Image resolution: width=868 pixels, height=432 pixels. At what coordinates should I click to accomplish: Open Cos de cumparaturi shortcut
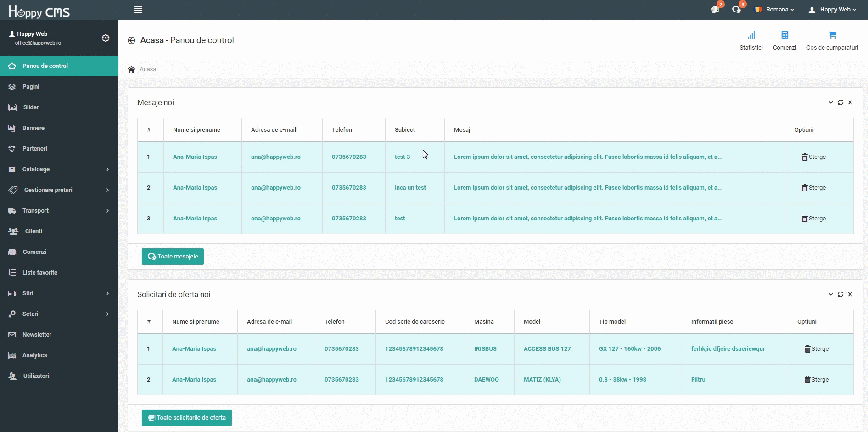(832, 40)
